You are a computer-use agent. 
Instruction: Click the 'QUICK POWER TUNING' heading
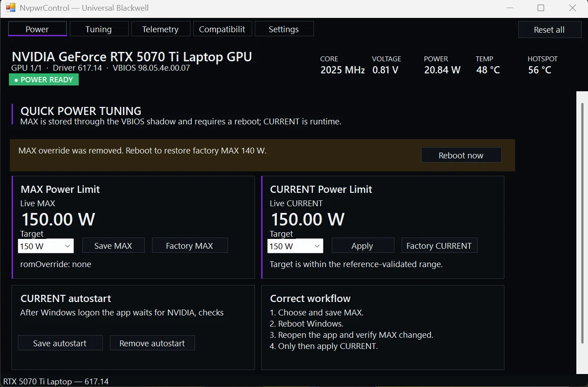click(81, 111)
